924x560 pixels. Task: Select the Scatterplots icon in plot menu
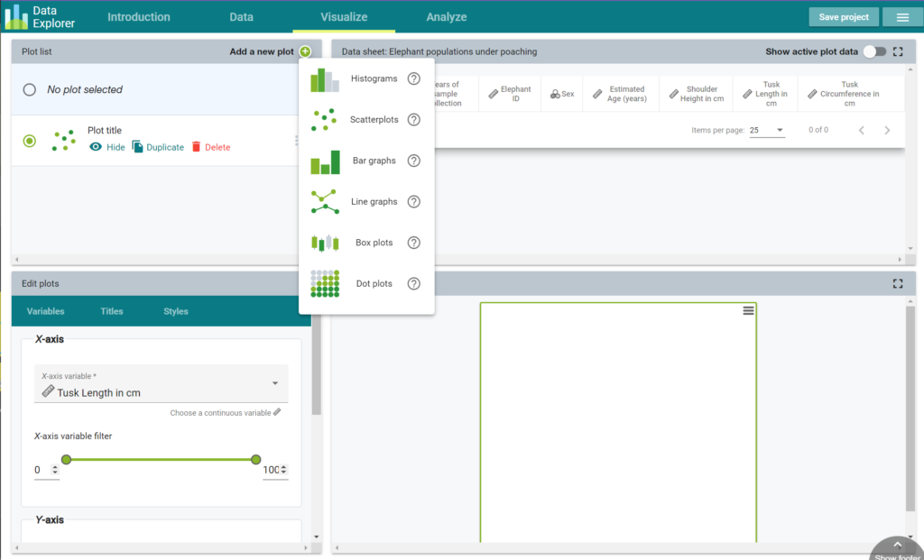coord(324,120)
